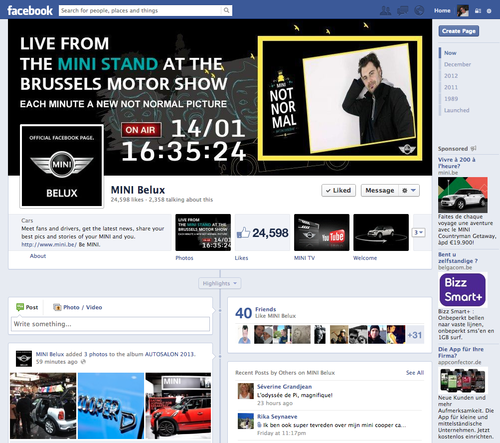Jump to 2012 on the timeline
This screenshot has width=500, height=443.
pos(451,76)
